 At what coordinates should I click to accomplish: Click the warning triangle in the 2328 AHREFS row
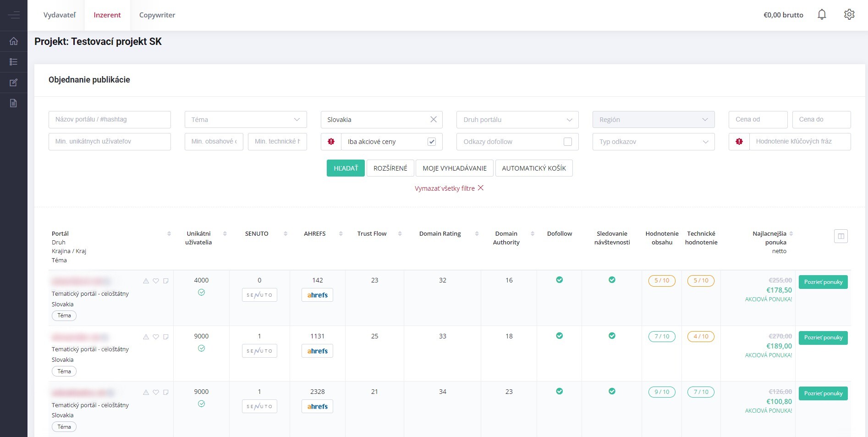click(x=146, y=392)
